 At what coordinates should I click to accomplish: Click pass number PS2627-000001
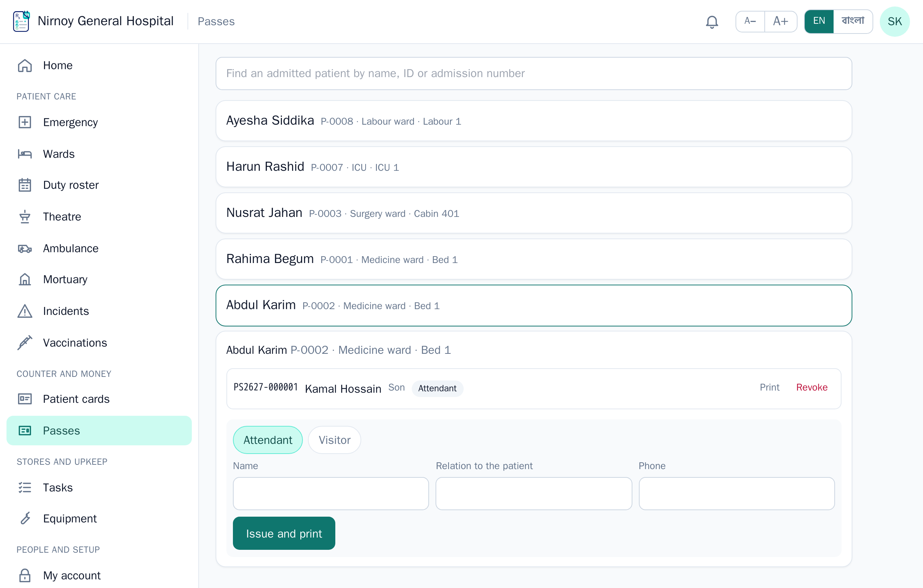(x=266, y=388)
